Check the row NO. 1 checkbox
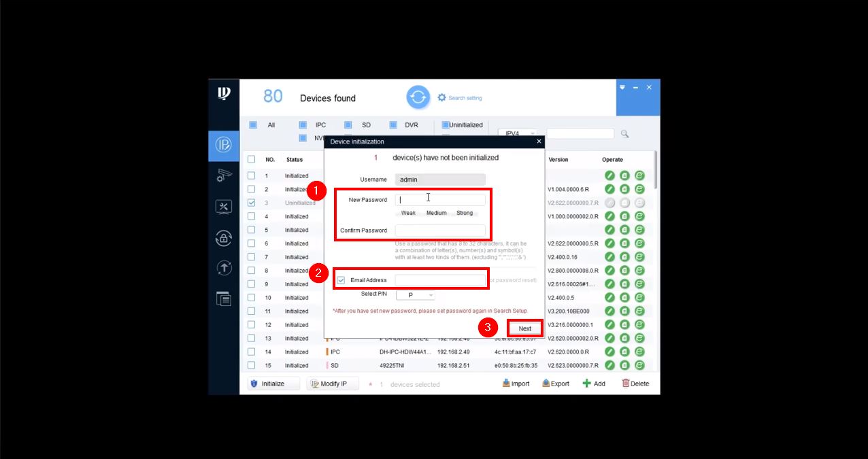868x459 pixels. (x=251, y=175)
